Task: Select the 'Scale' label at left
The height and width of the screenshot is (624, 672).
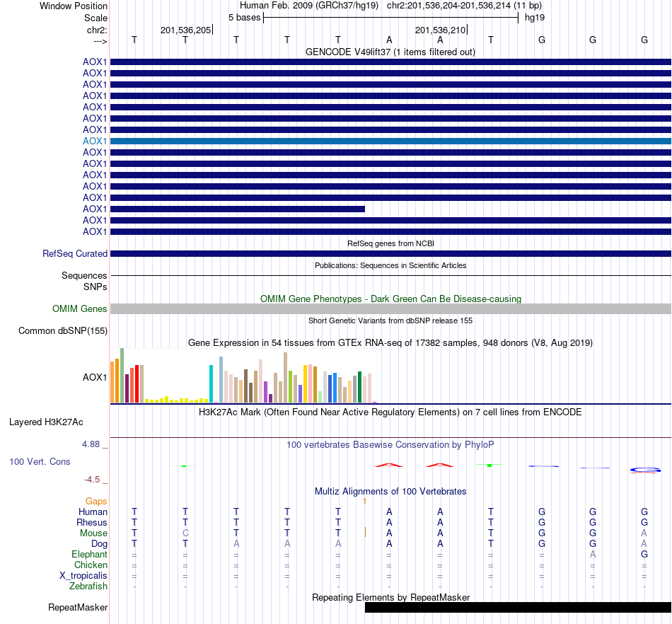Action: 95,18
